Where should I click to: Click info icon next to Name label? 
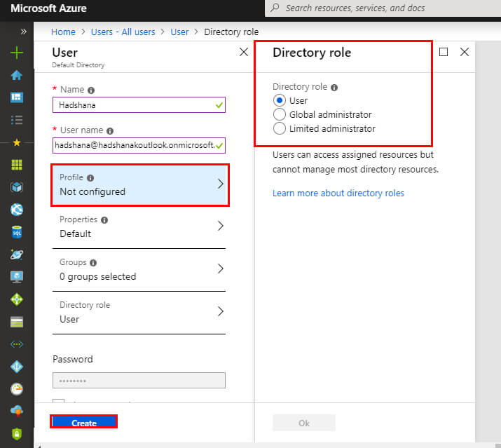point(91,90)
